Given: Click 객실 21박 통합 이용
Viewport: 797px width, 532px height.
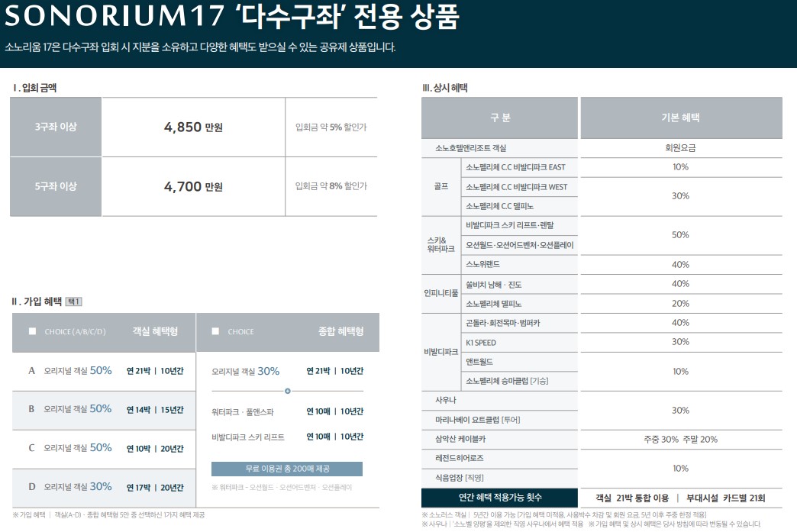Looking at the screenshot, I should [632, 498].
